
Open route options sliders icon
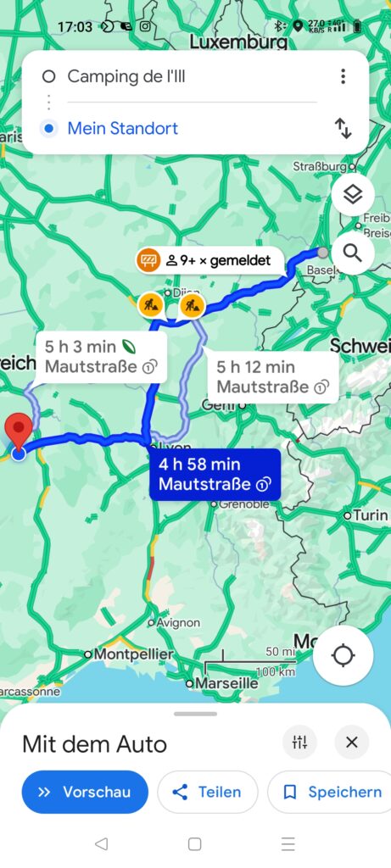299,742
